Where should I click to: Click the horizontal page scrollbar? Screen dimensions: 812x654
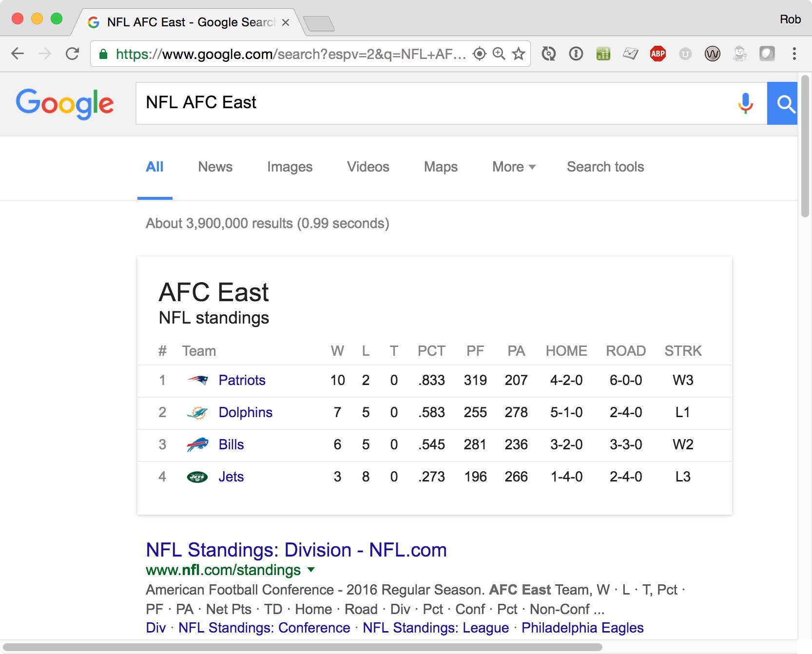tap(302, 647)
